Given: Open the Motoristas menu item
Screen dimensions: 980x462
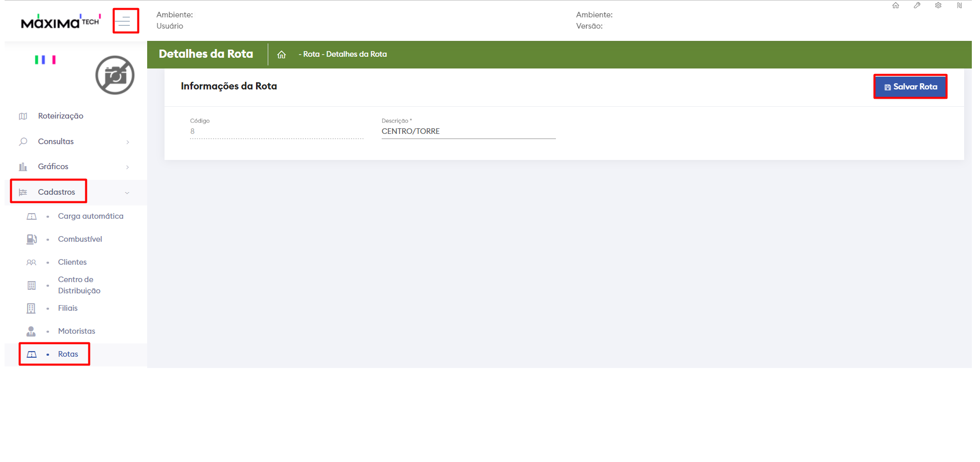Looking at the screenshot, I should coord(77,331).
